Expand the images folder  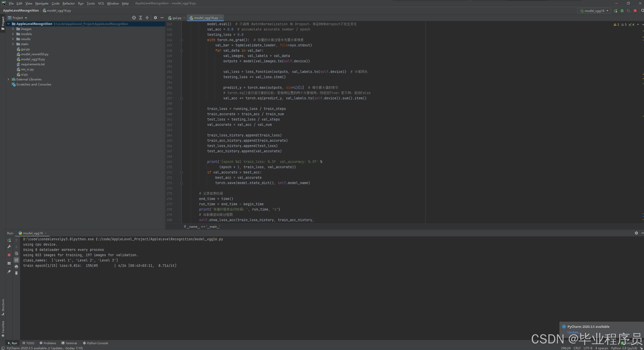click(13, 29)
